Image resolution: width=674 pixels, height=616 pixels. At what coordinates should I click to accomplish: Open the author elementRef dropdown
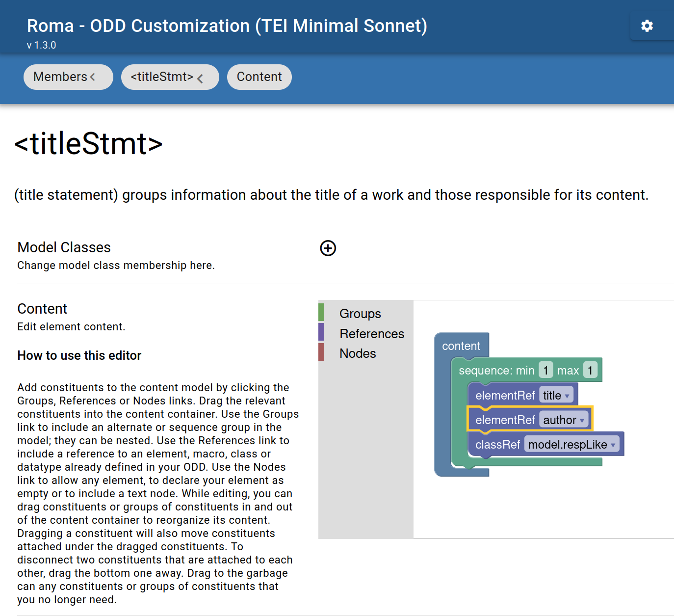tap(564, 420)
